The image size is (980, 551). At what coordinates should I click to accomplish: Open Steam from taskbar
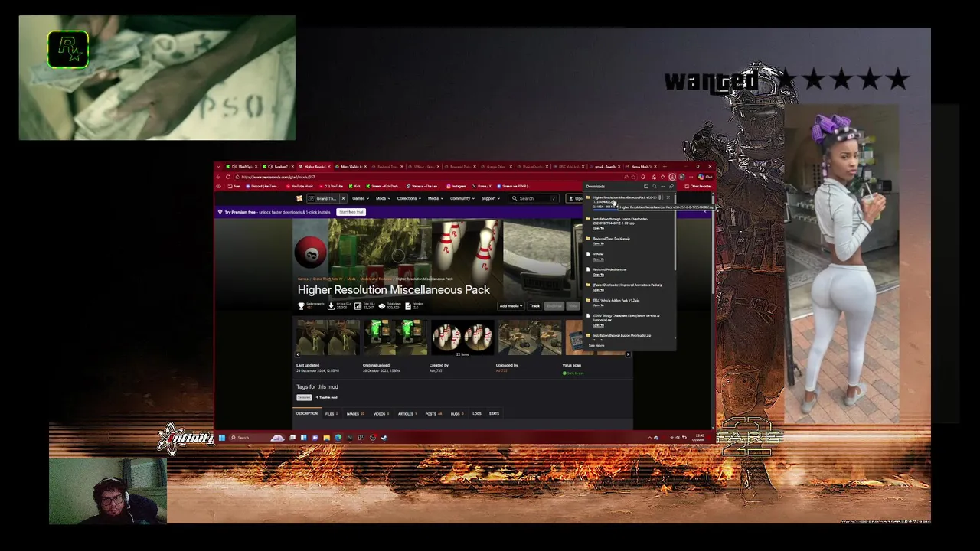click(x=384, y=438)
